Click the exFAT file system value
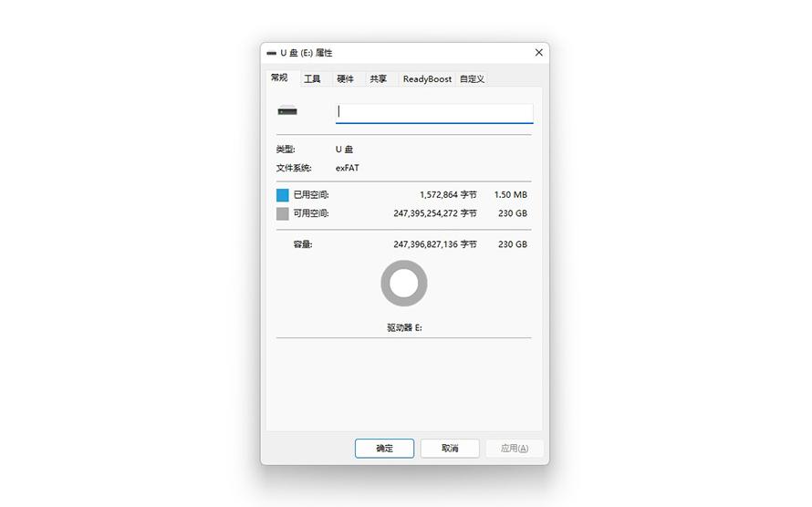The image size is (812, 507). click(348, 168)
